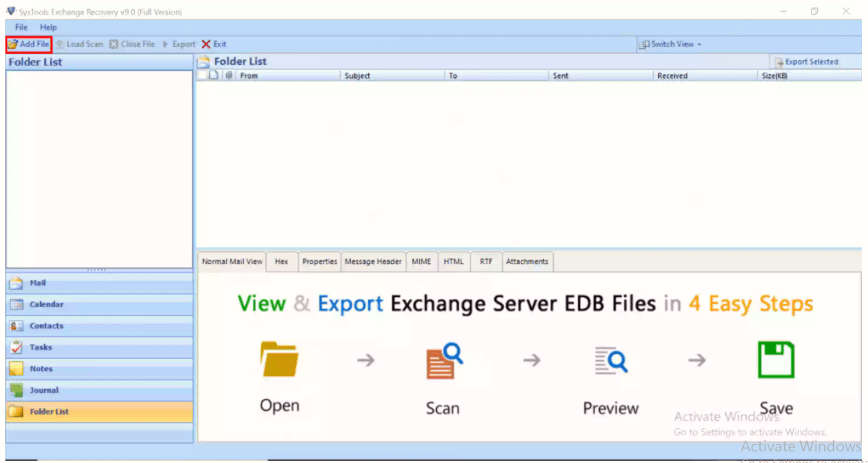Open the Contacts icon in navigation pane
868x463 pixels.
click(x=16, y=326)
